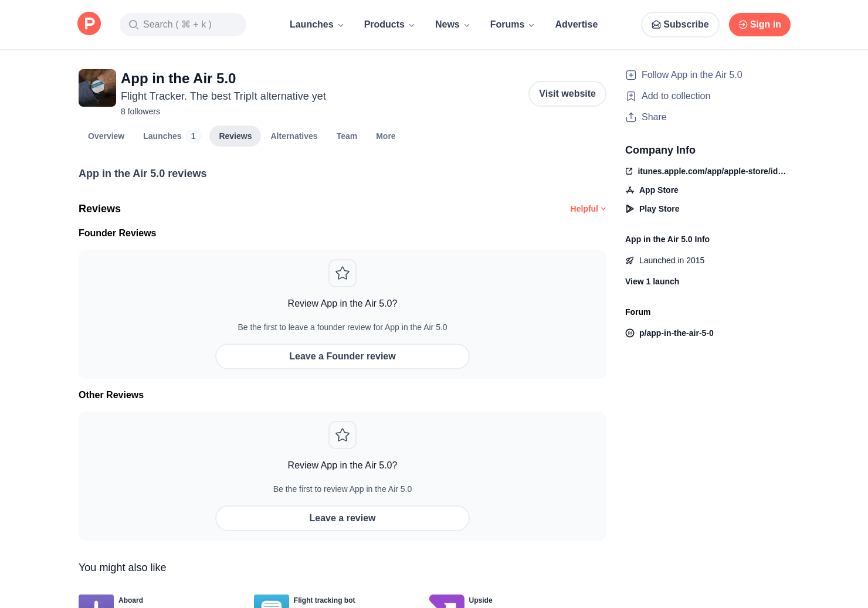The height and width of the screenshot is (608, 868).
Task: Open the Helpful sort dropdown
Action: tap(588, 209)
